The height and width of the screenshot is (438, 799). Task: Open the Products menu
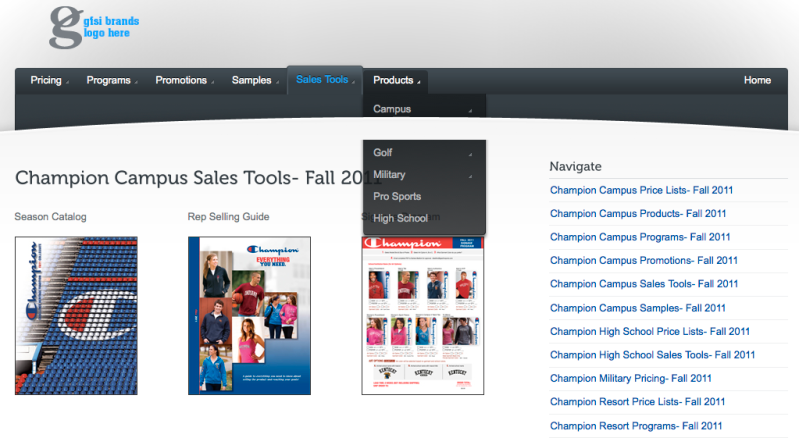click(396, 80)
